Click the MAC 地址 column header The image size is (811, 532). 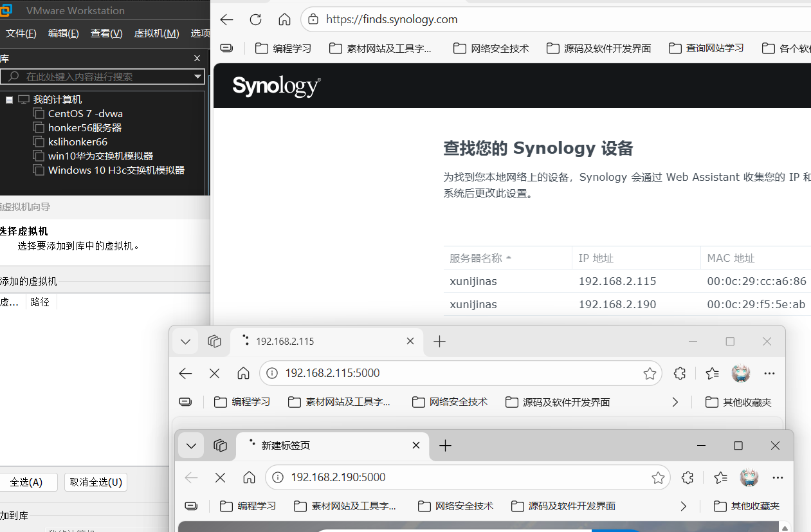tap(731, 258)
